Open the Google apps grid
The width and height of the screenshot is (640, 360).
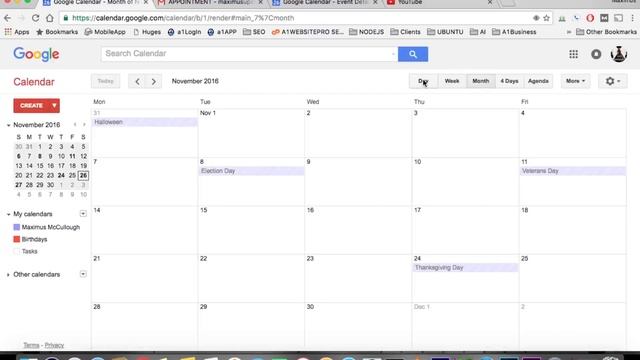[x=573, y=54]
